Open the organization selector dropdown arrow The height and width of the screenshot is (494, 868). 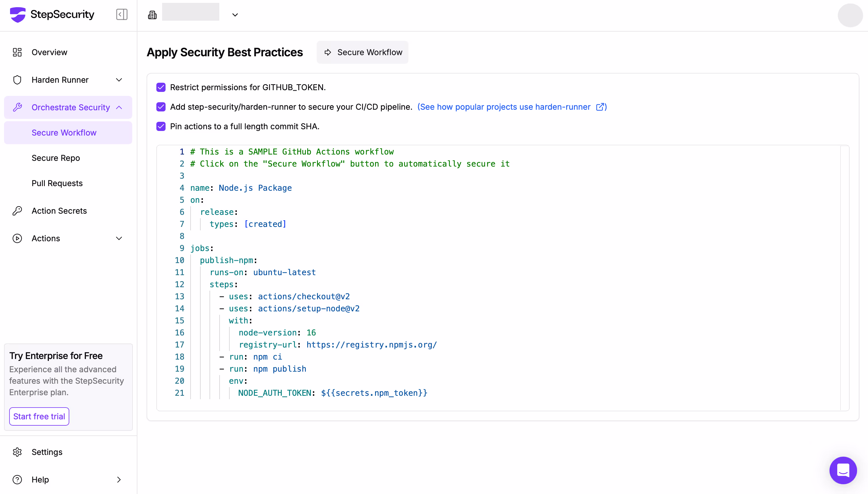pyautogui.click(x=235, y=15)
